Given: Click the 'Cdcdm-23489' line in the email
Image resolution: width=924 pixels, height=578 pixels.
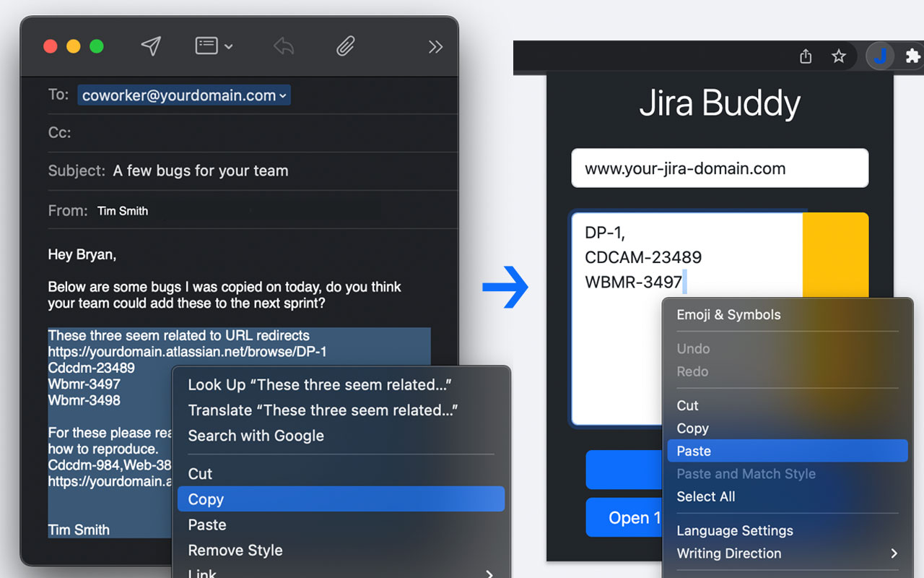Looking at the screenshot, I should pyautogui.click(x=92, y=368).
